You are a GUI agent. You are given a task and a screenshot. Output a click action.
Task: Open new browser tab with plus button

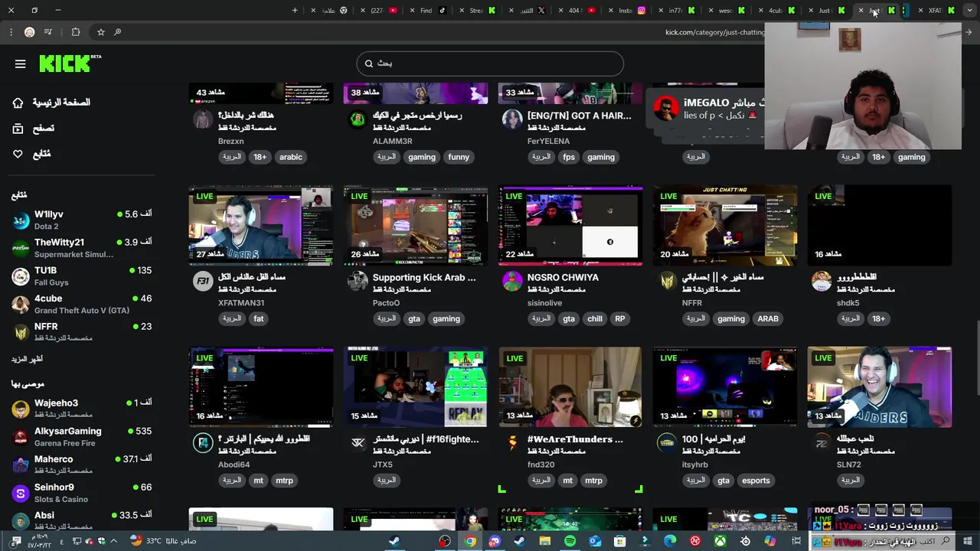click(x=295, y=10)
